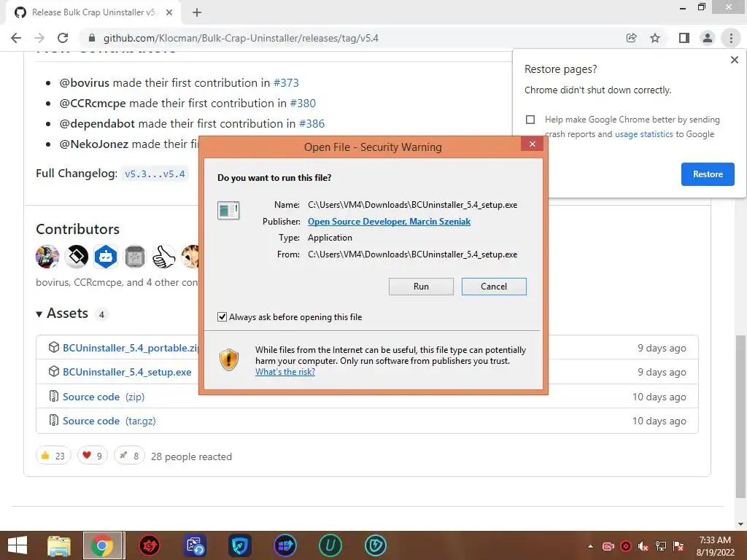Click the Chrome icon in taskbar
The width and height of the screenshot is (747, 560).
coord(104,545)
